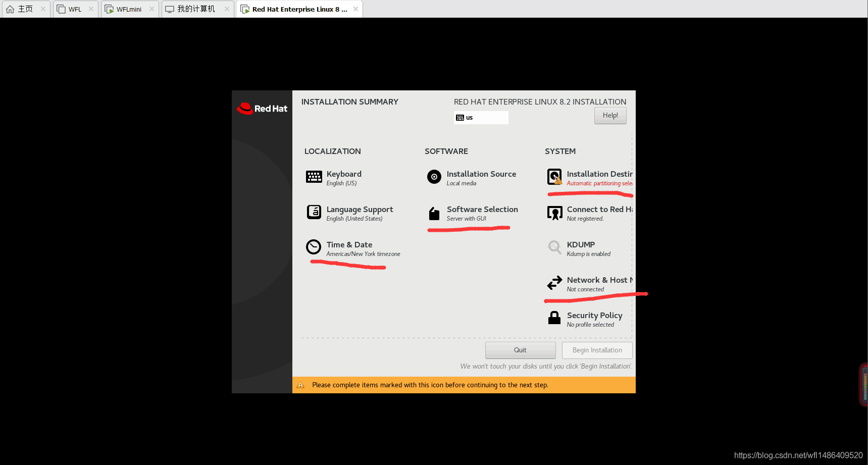Open Security Policy label
Image resolution: width=868 pixels, height=465 pixels.
click(594, 316)
